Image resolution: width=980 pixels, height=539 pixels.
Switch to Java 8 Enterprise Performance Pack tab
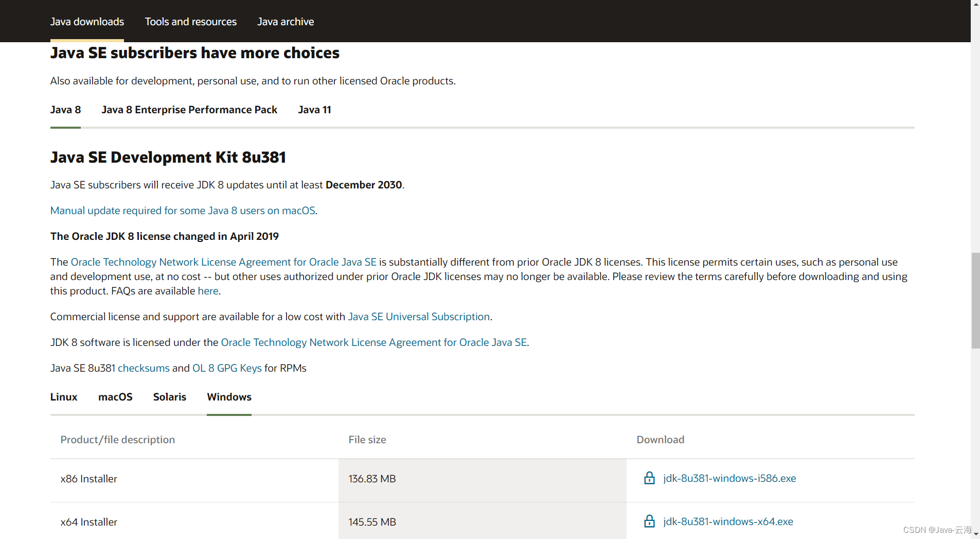189,110
